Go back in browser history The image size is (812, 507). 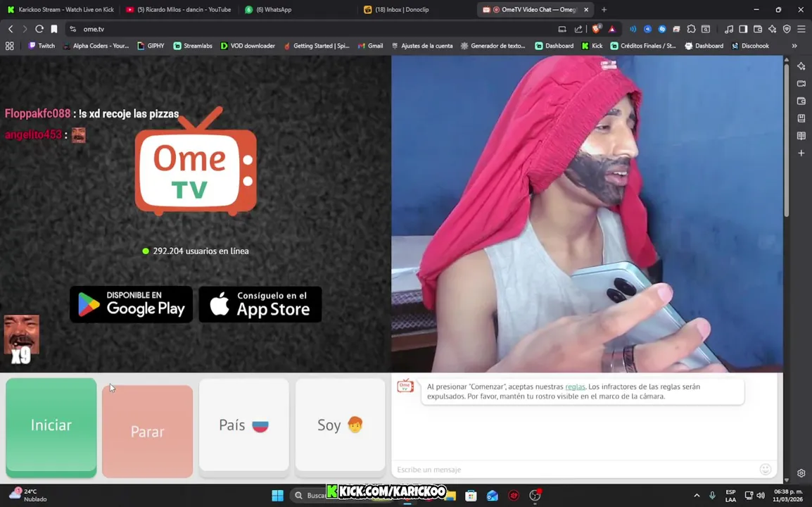coord(11,29)
